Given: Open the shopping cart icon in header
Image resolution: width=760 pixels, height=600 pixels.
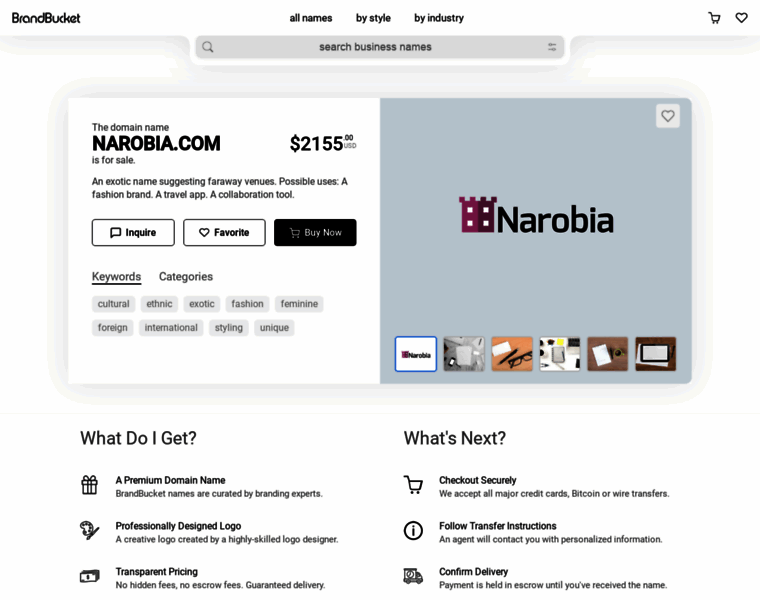Looking at the screenshot, I should coord(714,18).
